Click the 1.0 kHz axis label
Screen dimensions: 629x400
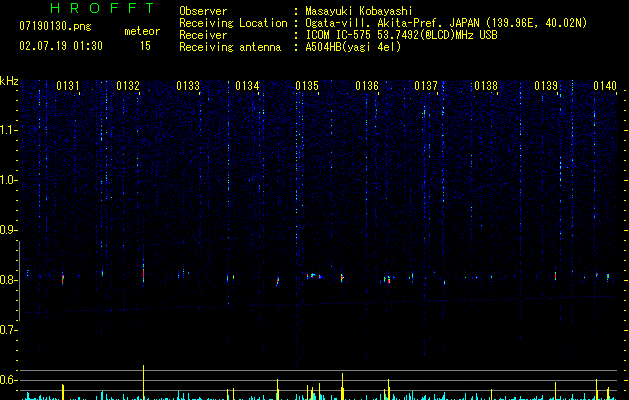8,180
